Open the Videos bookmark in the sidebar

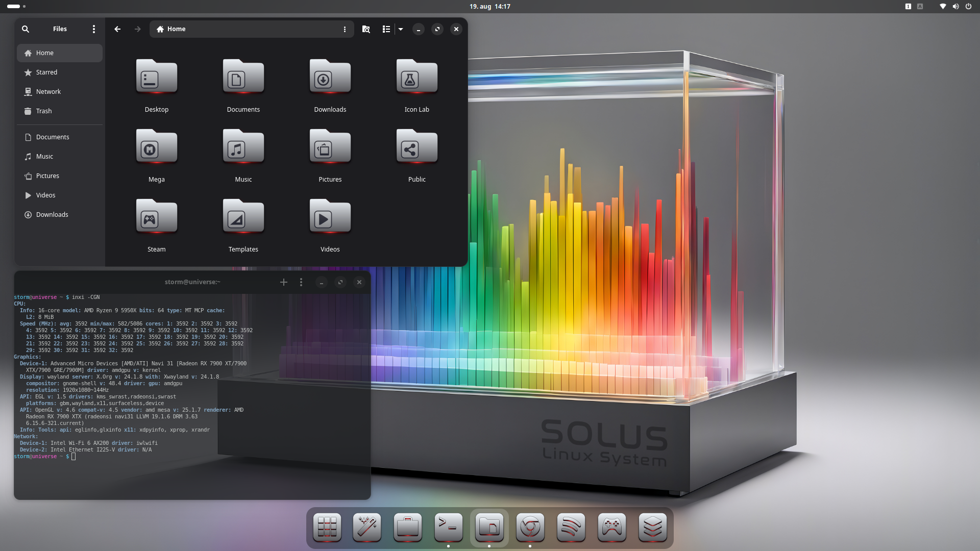[60, 195]
